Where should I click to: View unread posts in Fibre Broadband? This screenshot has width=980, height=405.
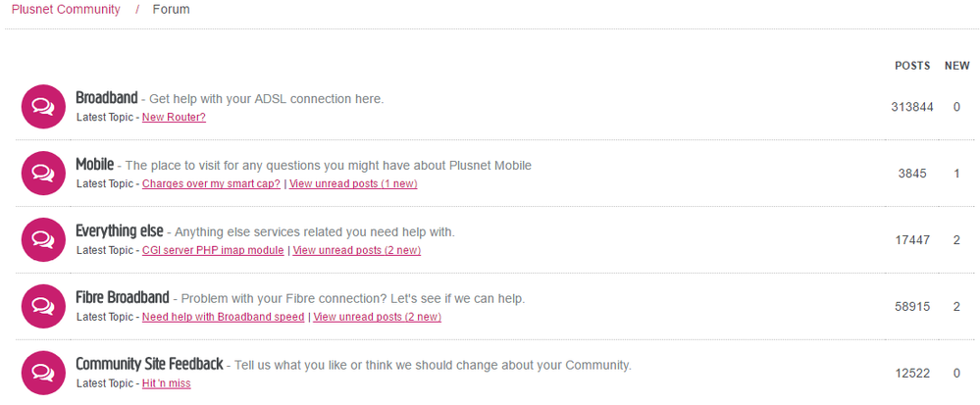377,318
